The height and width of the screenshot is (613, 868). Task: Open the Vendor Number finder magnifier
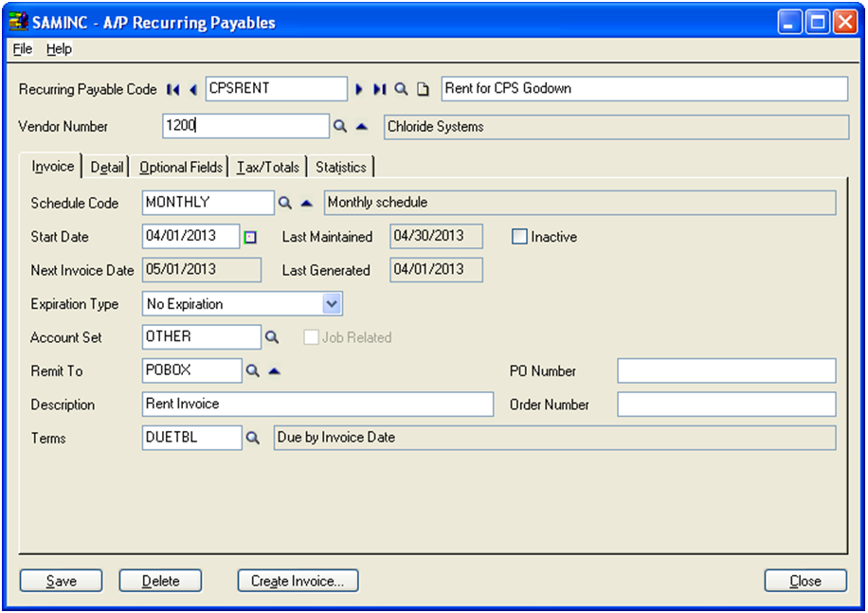pyautogui.click(x=340, y=126)
